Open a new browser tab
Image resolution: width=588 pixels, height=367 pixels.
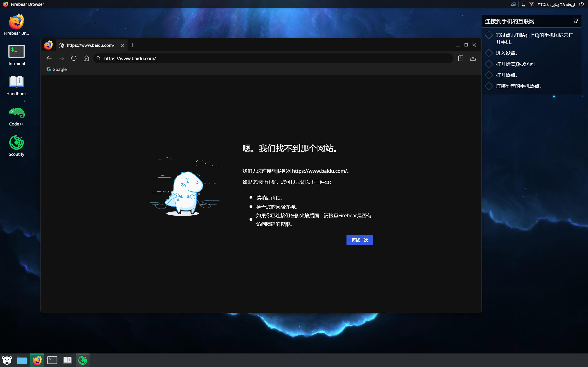pos(132,45)
